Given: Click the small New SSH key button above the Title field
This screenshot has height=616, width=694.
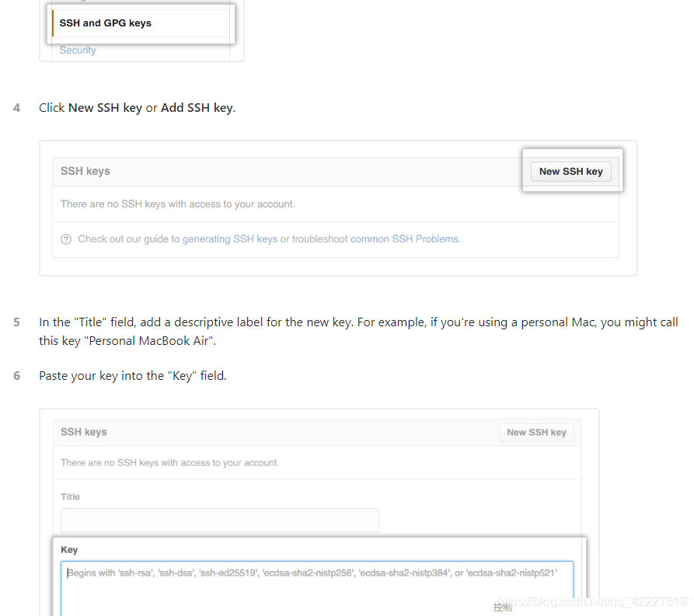Looking at the screenshot, I should [x=536, y=433].
